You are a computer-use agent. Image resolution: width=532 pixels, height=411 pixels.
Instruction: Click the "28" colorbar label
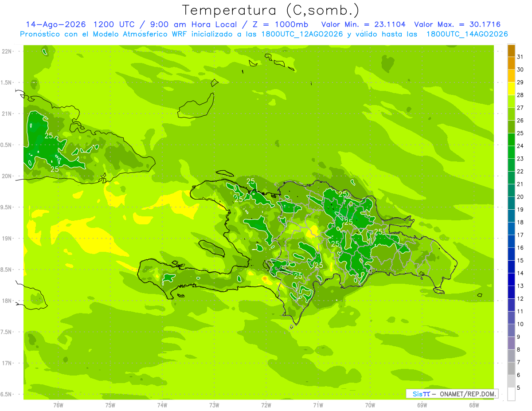click(x=520, y=95)
